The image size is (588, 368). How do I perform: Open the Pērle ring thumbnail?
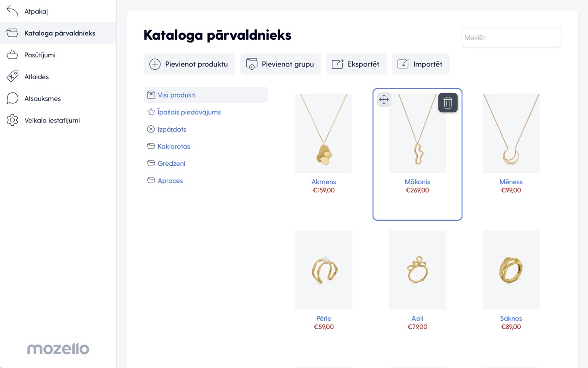324,270
